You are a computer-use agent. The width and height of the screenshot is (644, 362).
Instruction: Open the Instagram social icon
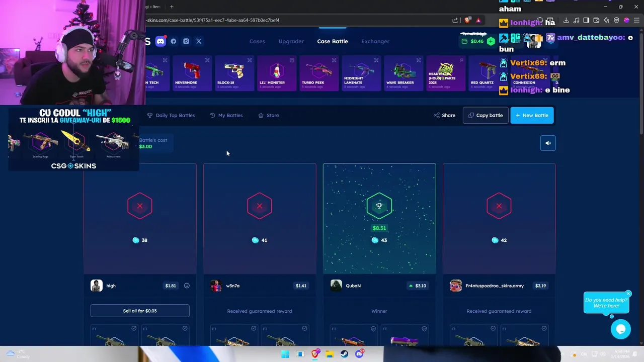point(186,41)
